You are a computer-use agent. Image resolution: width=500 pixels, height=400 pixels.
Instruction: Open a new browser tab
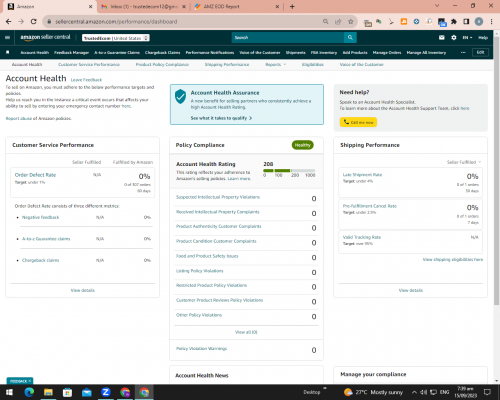(x=292, y=6)
